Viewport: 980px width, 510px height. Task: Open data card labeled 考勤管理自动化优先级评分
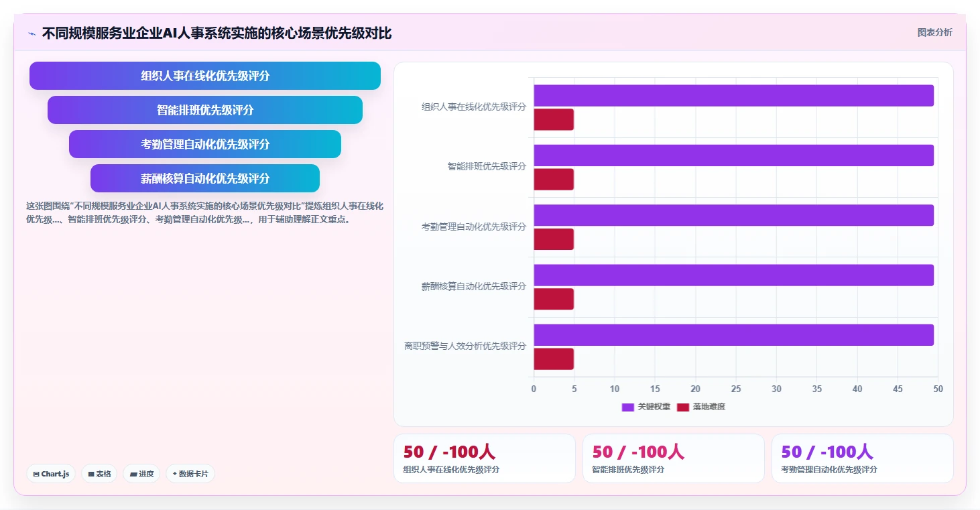(x=863, y=458)
